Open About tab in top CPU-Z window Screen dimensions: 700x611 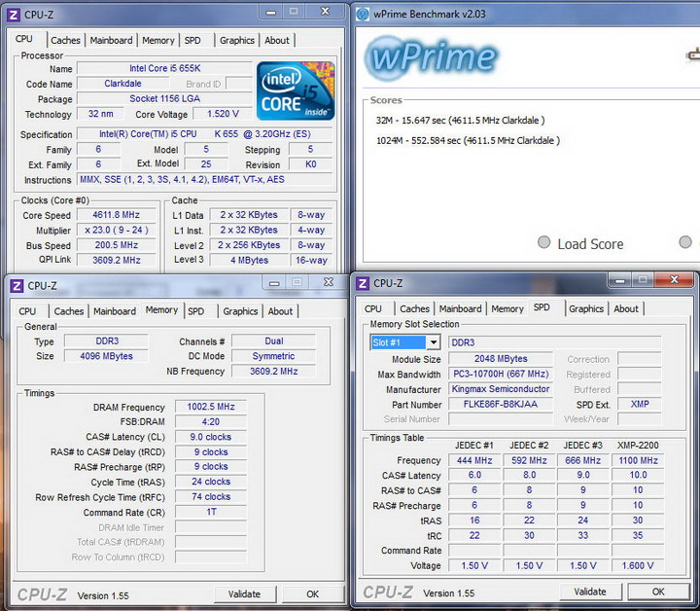[x=277, y=40]
